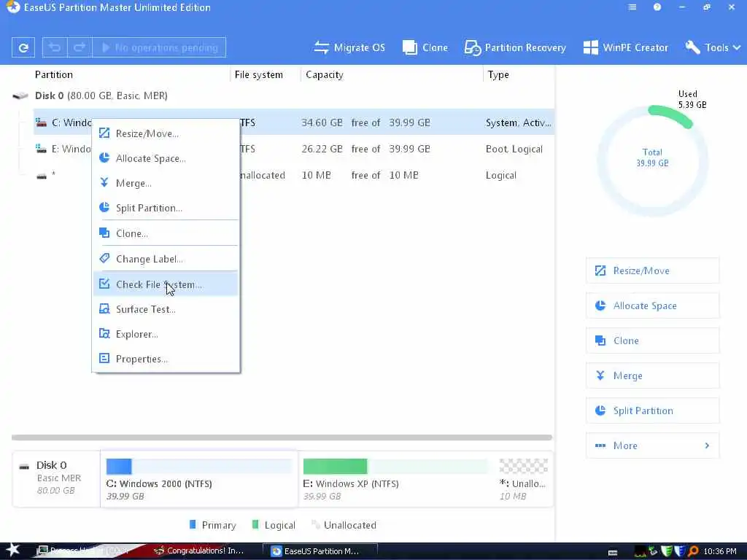Click the keyboard icon in system tray
Image resolution: width=747 pixels, height=560 pixels.
613,553
